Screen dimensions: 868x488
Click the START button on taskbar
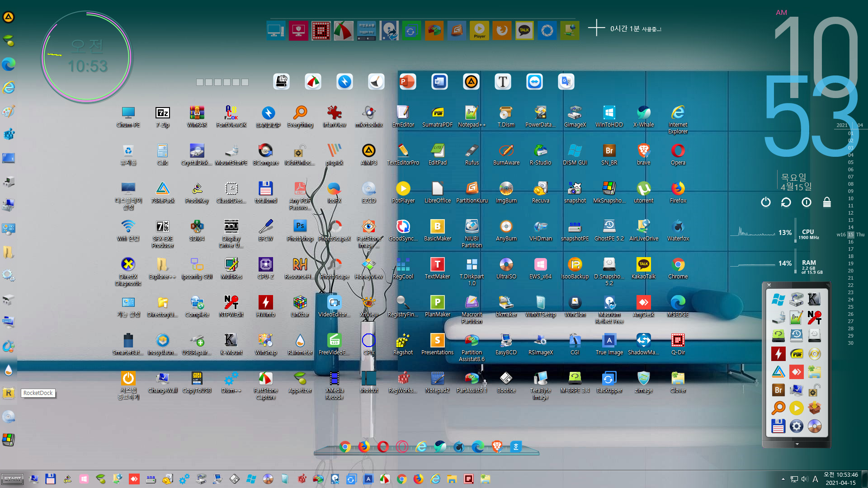13,479
